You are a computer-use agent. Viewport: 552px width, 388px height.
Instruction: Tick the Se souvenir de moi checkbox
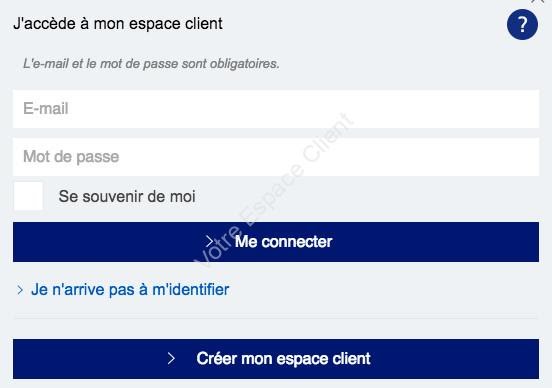pyautogui.click(x=28, y=196)
